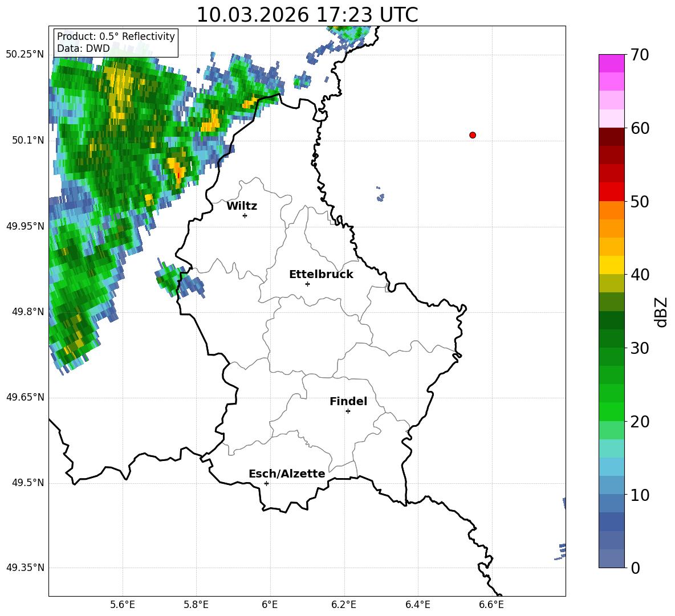
Task: Click the 40 dBZ yellow colorbar segment
Action: point(611,266)
